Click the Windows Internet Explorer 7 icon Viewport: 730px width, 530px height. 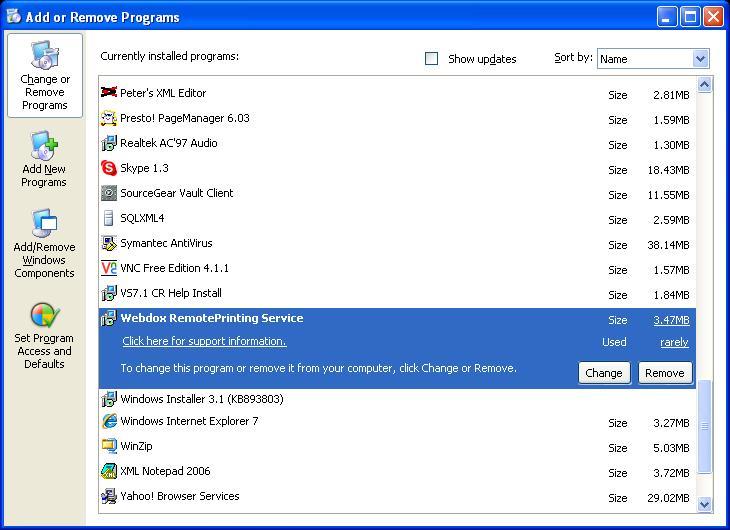[x=109, y=421]
